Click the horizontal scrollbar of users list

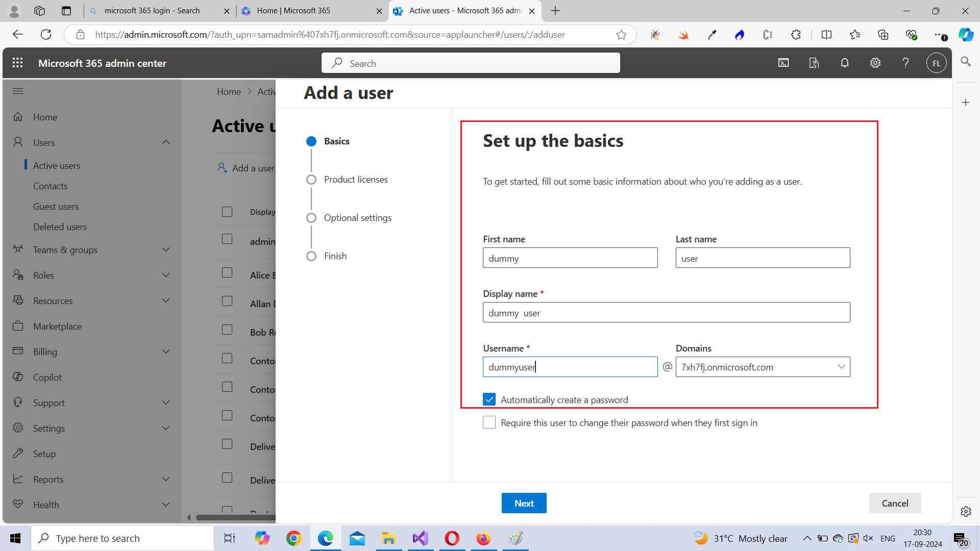[x=235, y=517]
